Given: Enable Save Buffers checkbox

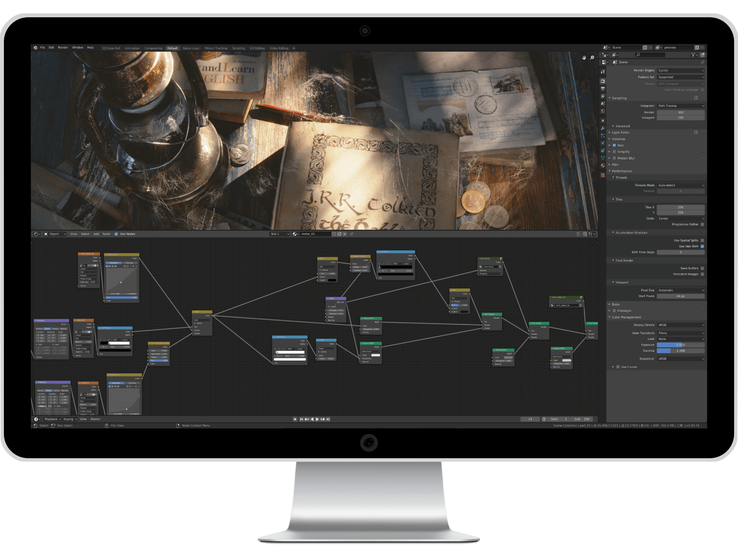Looking at the screenshot, I should coord(702,268).
